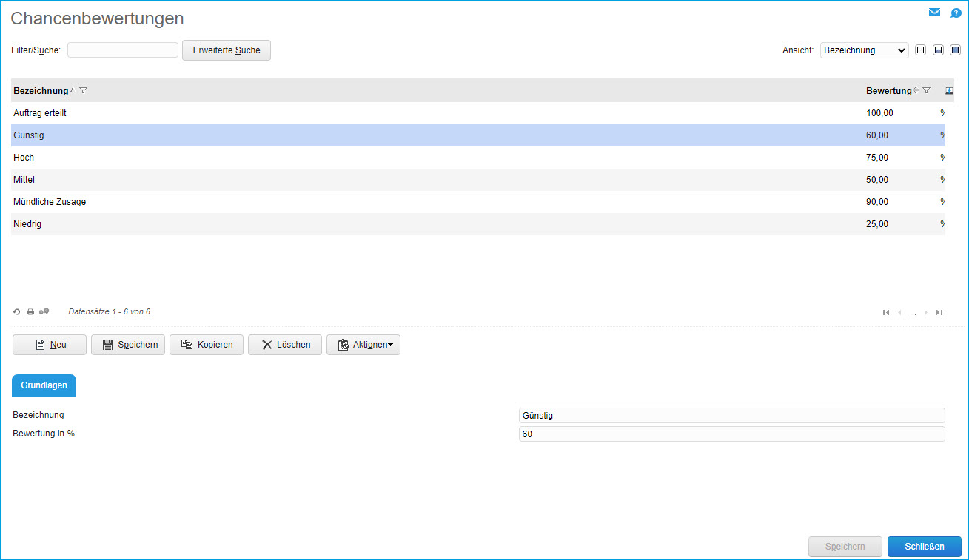
Task: Click the Bewertung value 100,00
Action: (x=880, y=113)
